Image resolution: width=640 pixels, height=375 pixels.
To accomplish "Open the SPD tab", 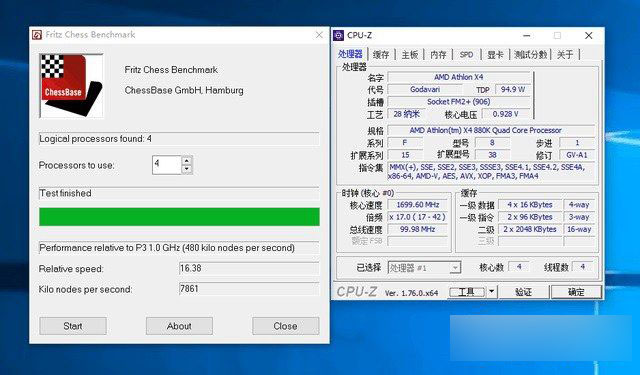I will tap(467, 55).
